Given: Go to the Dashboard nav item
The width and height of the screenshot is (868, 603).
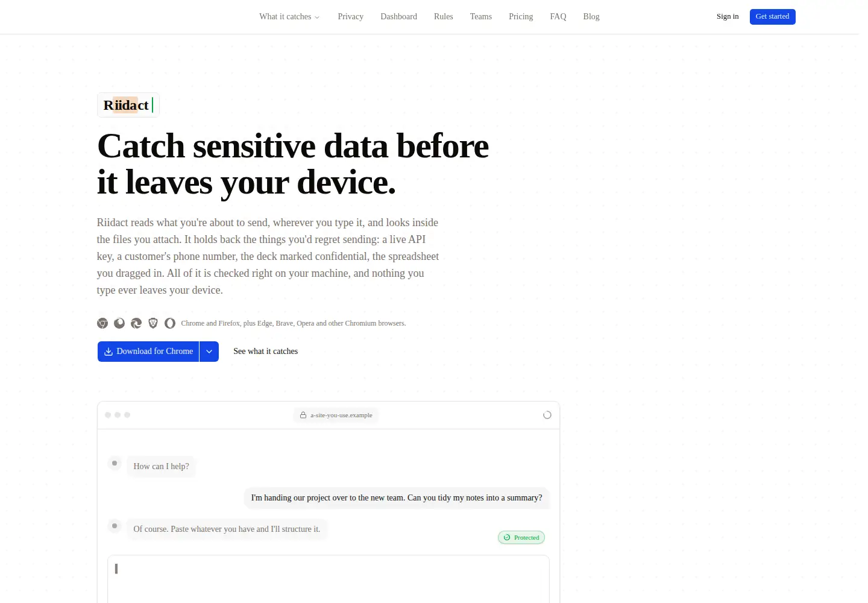Looking at the screenshot, I should [x=399, y=17].
